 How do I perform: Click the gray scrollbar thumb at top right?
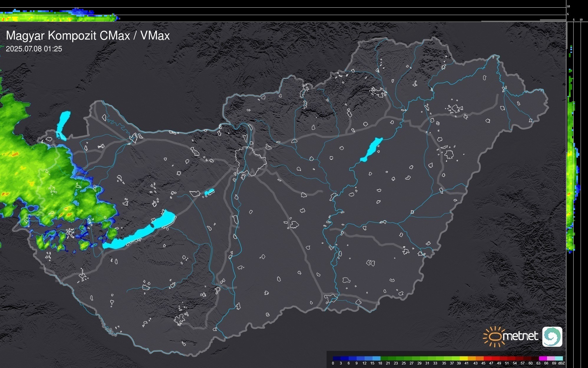[x=567, y=35]
